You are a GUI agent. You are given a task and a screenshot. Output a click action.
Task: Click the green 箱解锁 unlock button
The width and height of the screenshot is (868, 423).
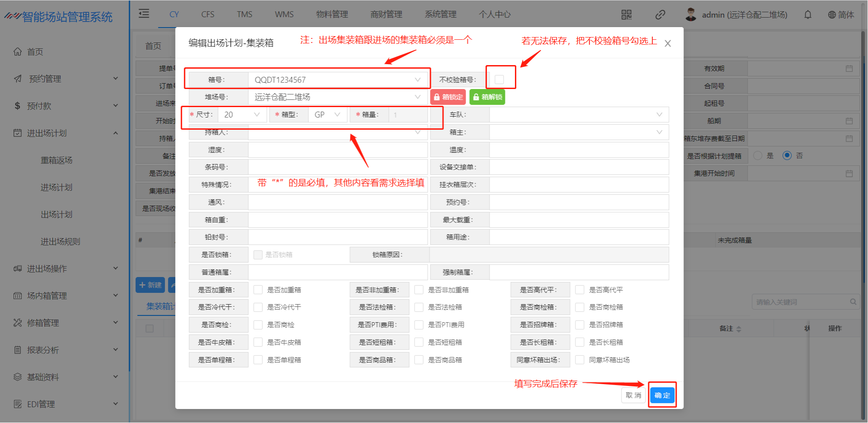[487, 97]
